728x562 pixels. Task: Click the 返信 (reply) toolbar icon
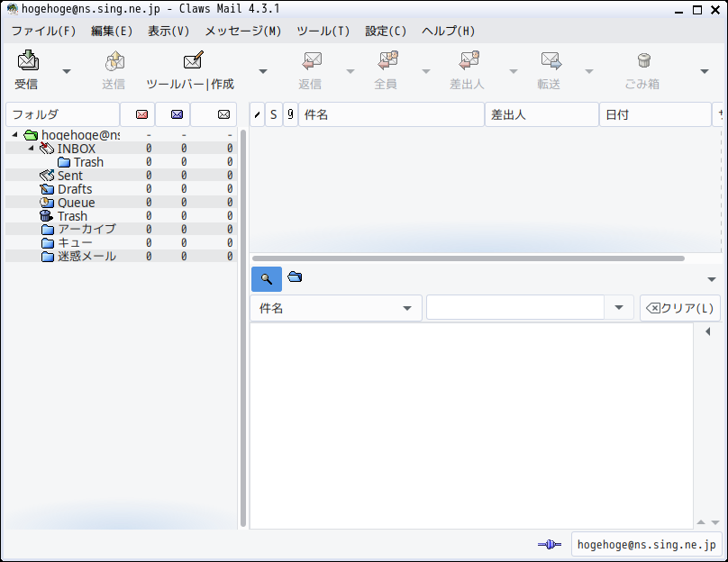click(311, 60)
